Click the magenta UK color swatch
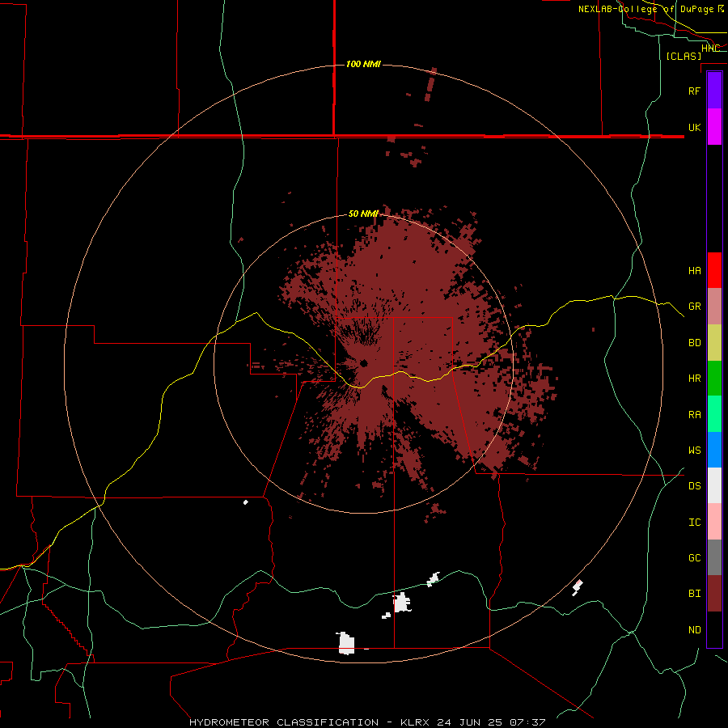The image size is (728, 728). (x=714, y=127)
